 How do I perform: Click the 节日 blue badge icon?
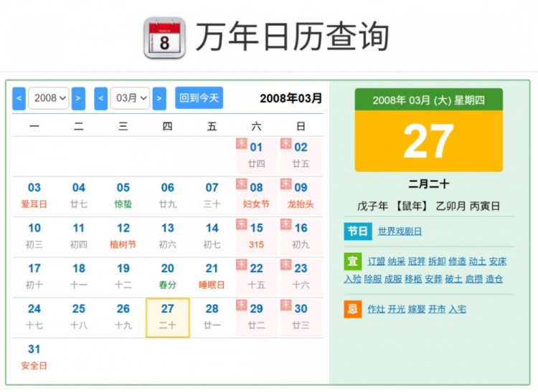pyautogui.click(x=357, y=231)
